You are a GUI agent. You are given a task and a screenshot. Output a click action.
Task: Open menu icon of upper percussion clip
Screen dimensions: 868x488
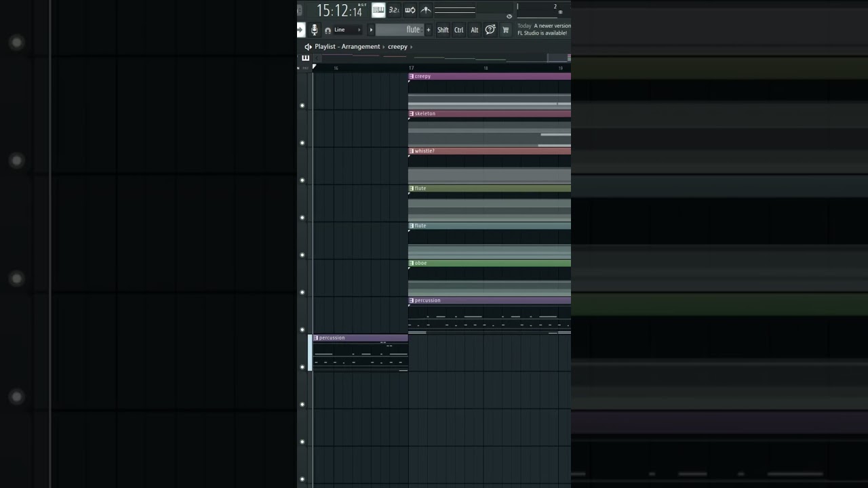[x=412, y=300]
